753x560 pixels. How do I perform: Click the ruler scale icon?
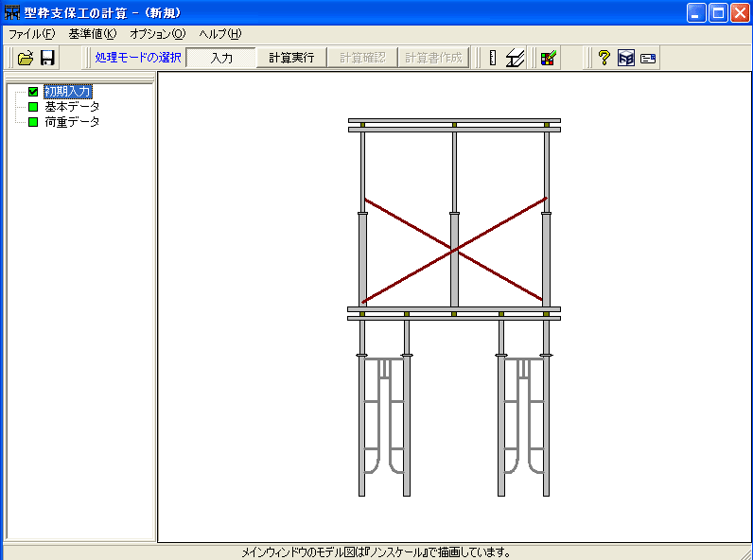[493, 58]
